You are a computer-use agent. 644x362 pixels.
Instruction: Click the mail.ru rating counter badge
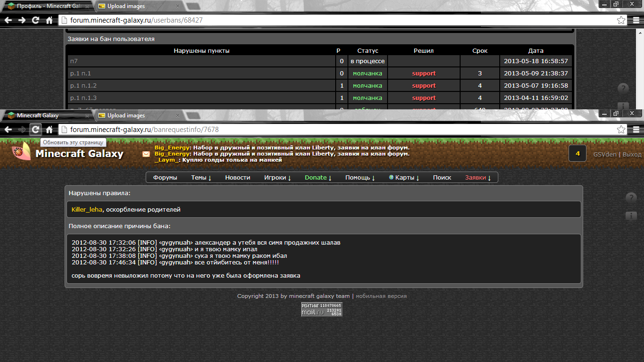[x=322, y=309]
